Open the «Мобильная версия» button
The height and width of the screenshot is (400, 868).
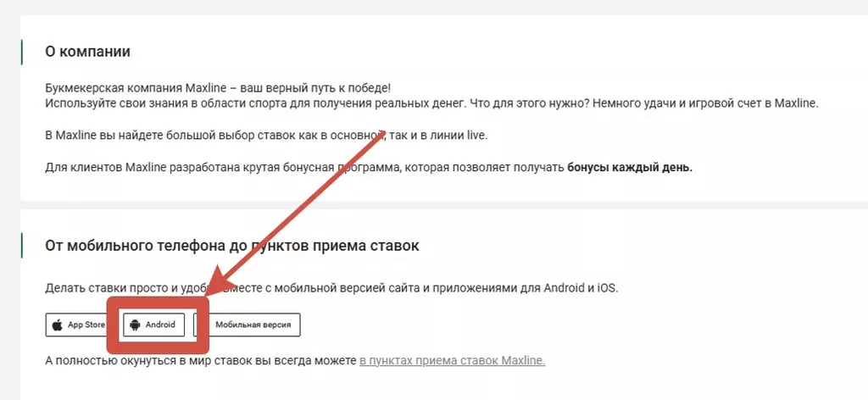click(253, 325)
